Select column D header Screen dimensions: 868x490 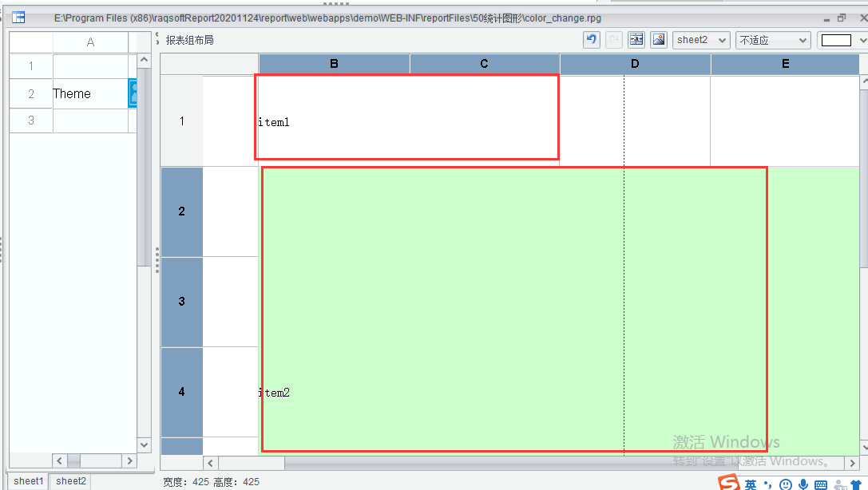(x=635, y=64)
